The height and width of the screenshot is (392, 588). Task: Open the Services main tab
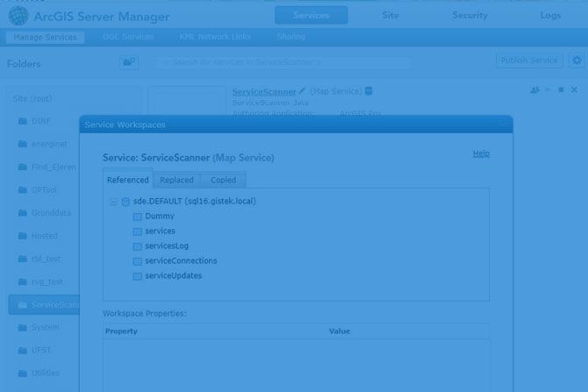click(312, 16)
